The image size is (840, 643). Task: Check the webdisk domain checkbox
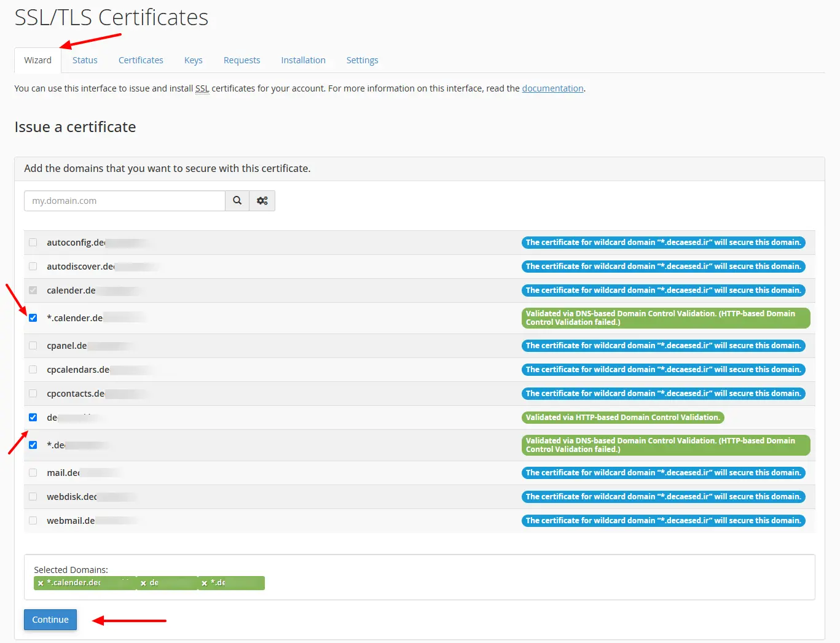point(33,497)
